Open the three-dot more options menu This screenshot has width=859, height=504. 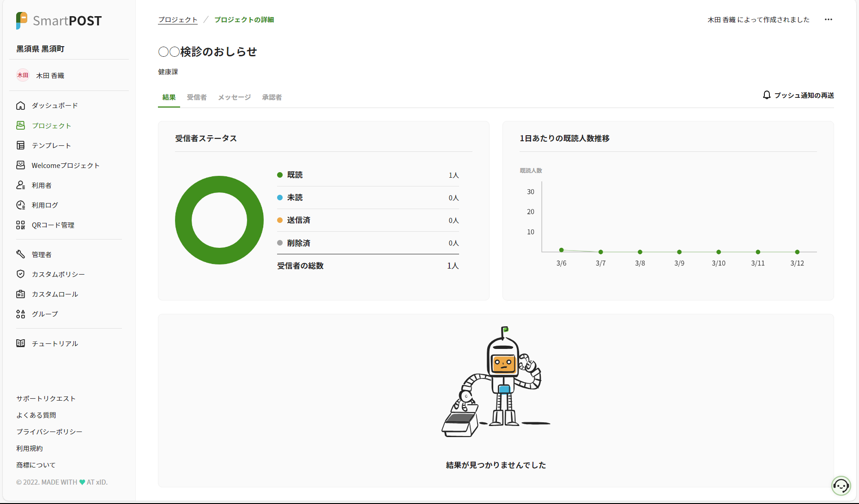pos(829,19)
